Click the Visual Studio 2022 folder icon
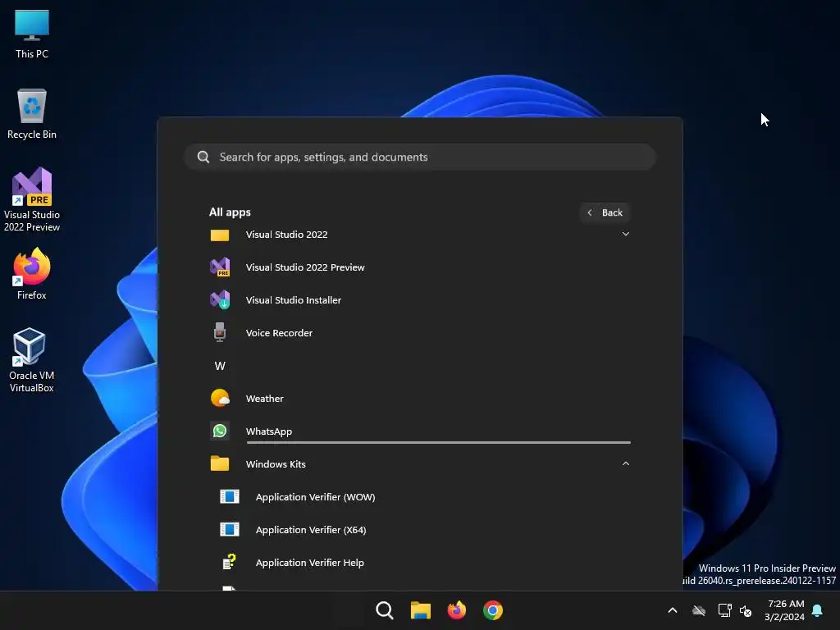 [x=220, y=235]
